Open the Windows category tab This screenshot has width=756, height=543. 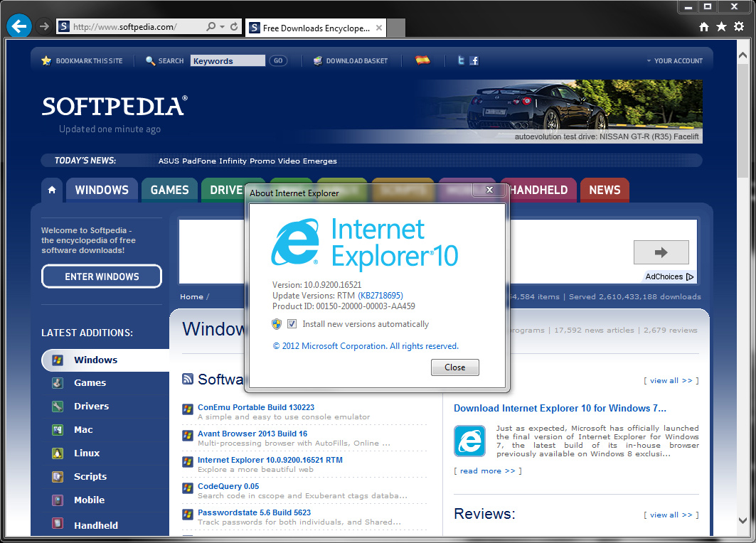point(102,190)
